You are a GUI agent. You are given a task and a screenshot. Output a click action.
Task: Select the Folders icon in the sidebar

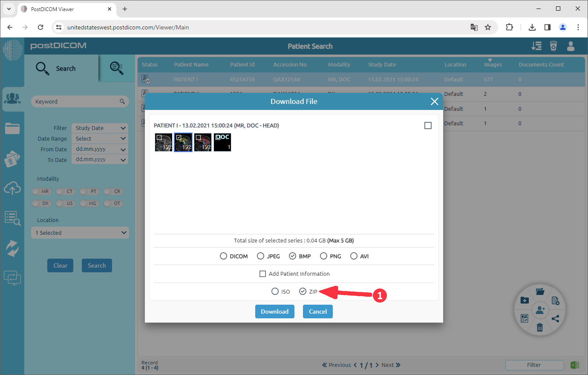click(x=13, y=129)
